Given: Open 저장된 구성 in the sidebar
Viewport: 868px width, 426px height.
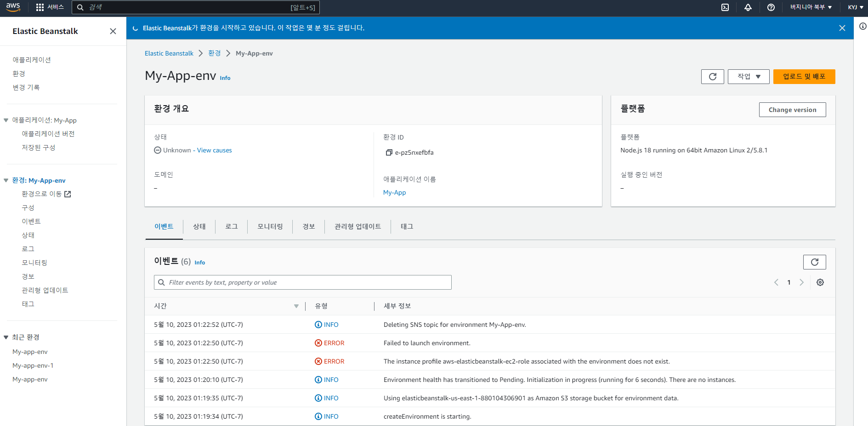Looking at the screenshot, I should point(39,148).
